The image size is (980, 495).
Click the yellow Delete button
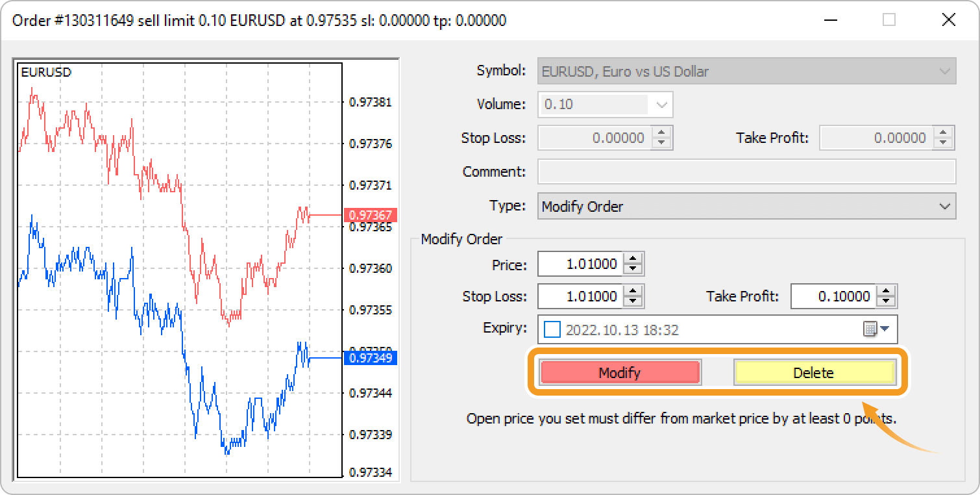[x=815, y=372]
